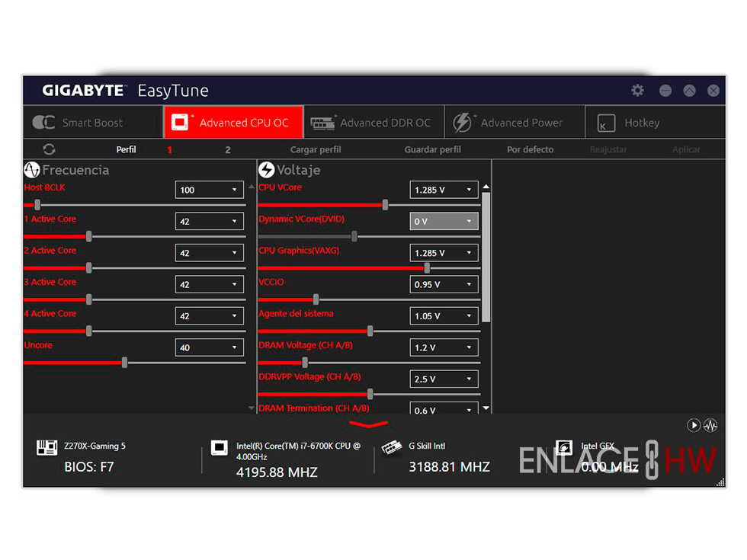The height and width of the screenshot is (560, 747).
Task: Click the Hotkey keyboard key icon
Action: [607, 123]
